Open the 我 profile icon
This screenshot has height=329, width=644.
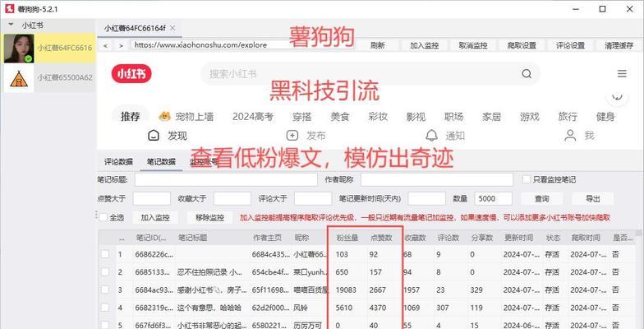point(570,135)
